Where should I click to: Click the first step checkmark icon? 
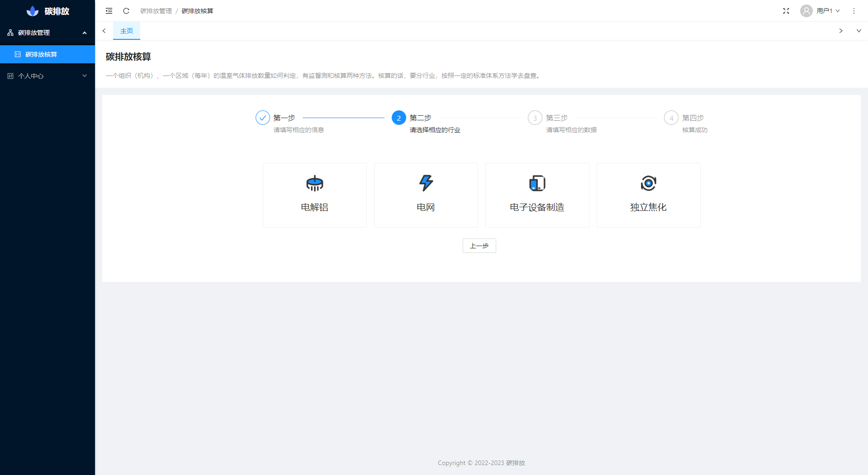coord(263,118)
